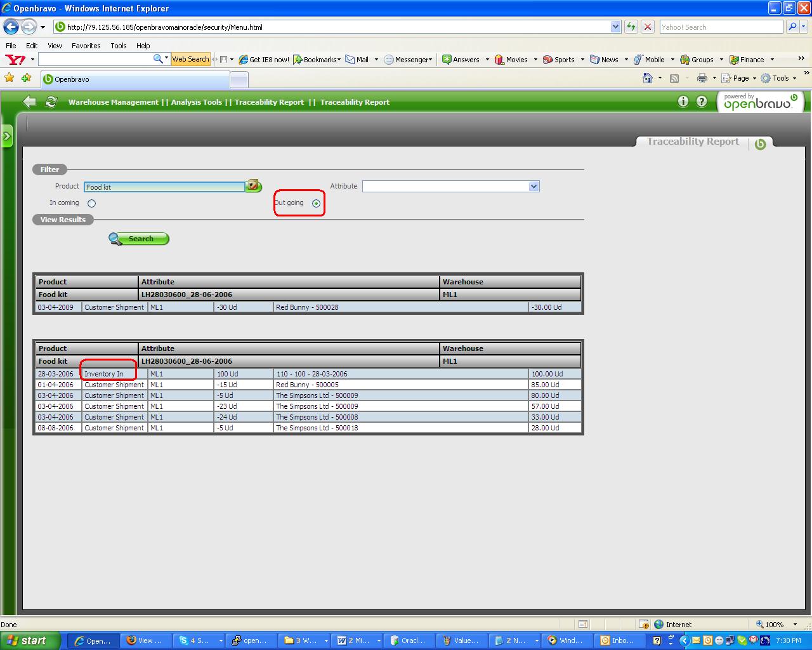Click the Product input field
Image resolution: width=812 pixels, height=650 pixels.
click(x=164, y=187)
